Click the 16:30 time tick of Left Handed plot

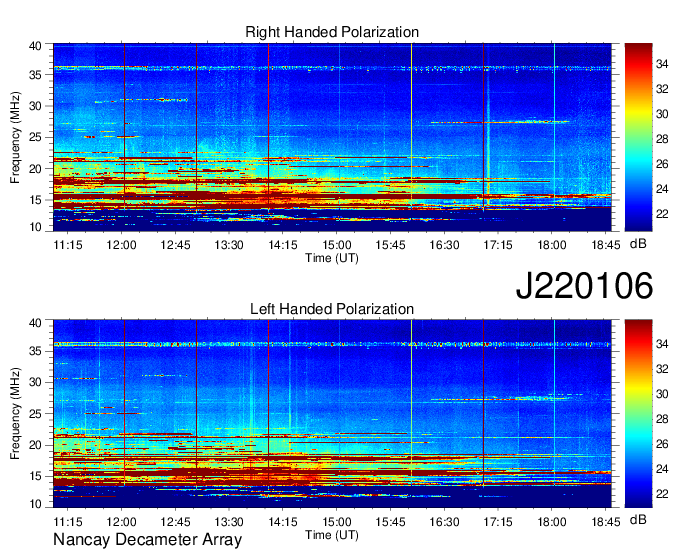click(x=444, y=522)
